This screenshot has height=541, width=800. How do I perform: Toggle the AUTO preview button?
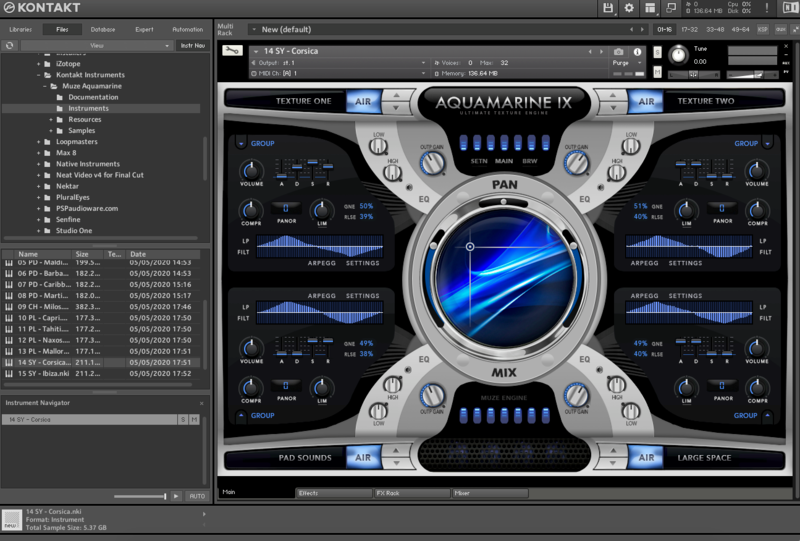197,496
